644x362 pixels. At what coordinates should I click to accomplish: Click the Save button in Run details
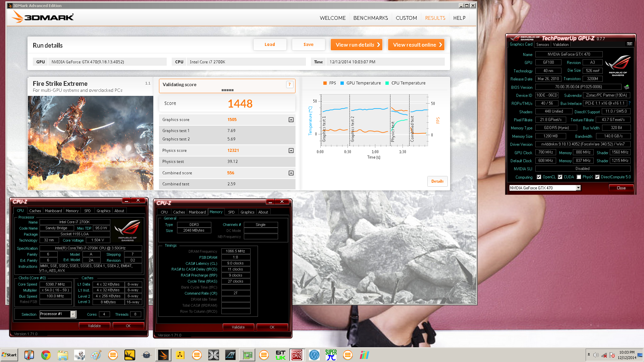(x=308, y=45)
